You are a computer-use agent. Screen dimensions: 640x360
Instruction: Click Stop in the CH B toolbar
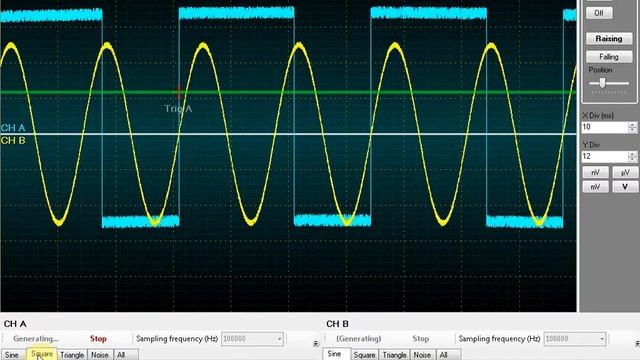pyautogui.click(x=420, y=339)
